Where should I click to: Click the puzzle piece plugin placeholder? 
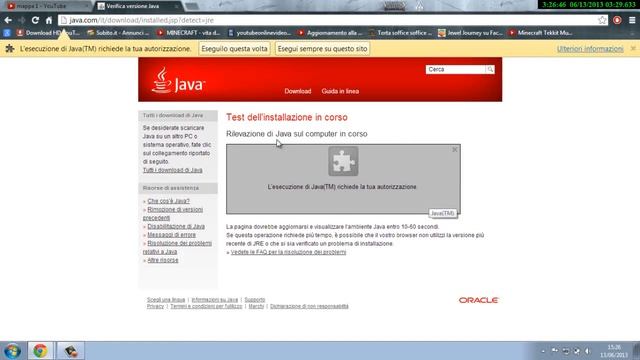click(x=343, y=162)
